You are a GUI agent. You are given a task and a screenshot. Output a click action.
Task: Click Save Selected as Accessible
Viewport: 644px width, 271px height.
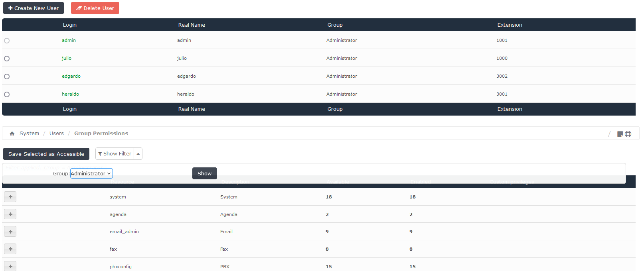click(x=46, y=154)
